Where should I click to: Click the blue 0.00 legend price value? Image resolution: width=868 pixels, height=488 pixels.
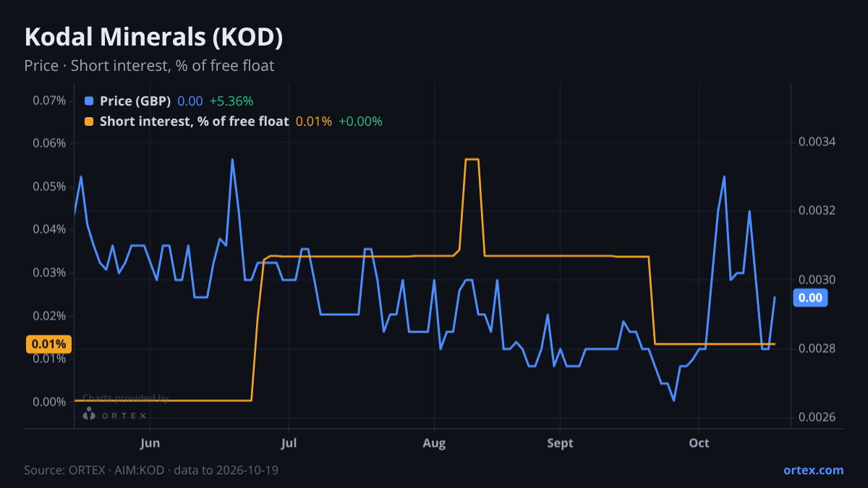pos(190,101)
